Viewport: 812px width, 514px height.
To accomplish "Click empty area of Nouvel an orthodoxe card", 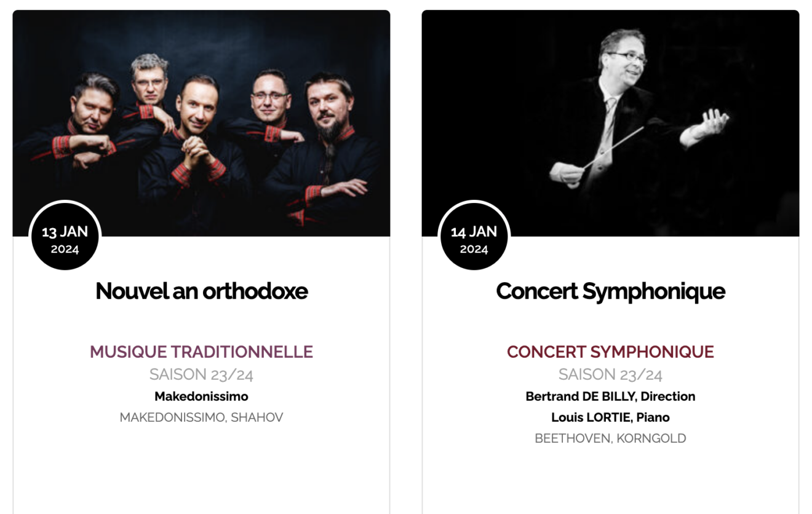I will (x=201, y=473).
